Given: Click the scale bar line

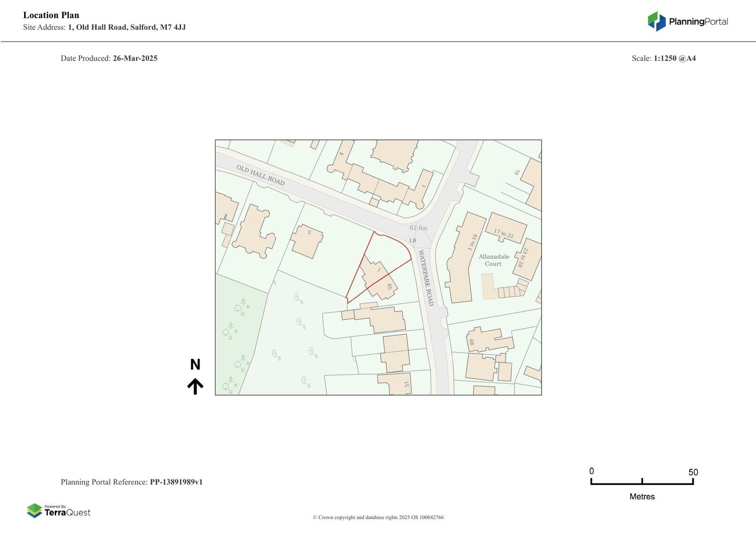Looking at the screenshot, I should click(642, 483).
